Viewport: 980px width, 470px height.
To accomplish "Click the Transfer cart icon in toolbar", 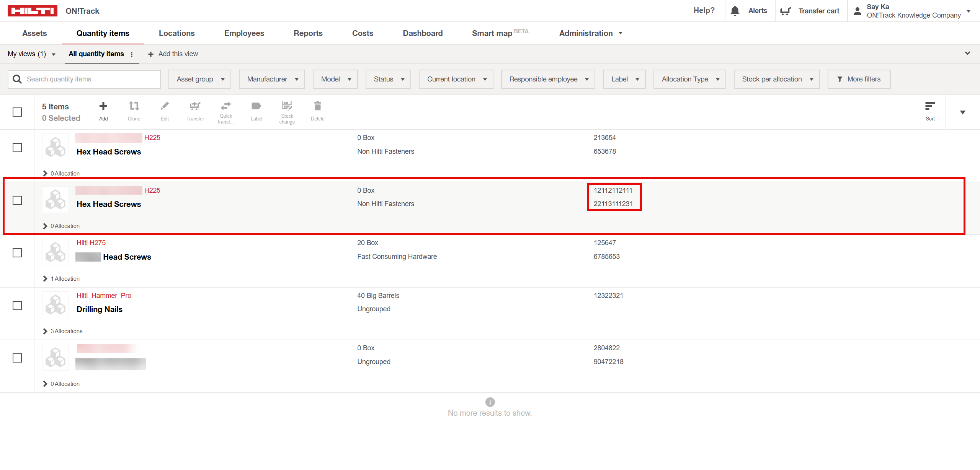I will click(x=195, y=106).
